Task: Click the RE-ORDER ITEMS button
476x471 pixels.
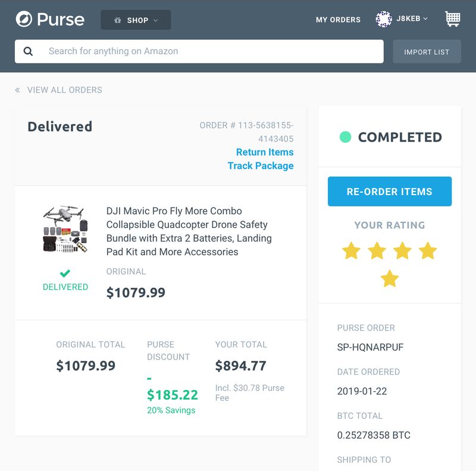Action: 390,191
